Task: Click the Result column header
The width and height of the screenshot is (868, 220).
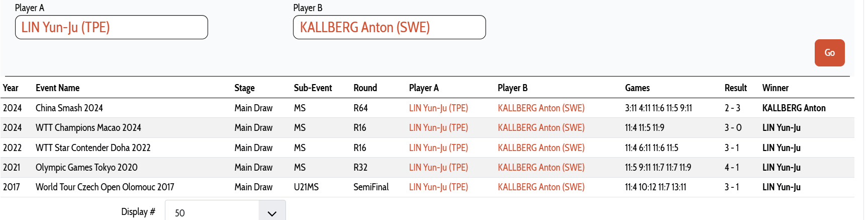Action: pos(735,88)
